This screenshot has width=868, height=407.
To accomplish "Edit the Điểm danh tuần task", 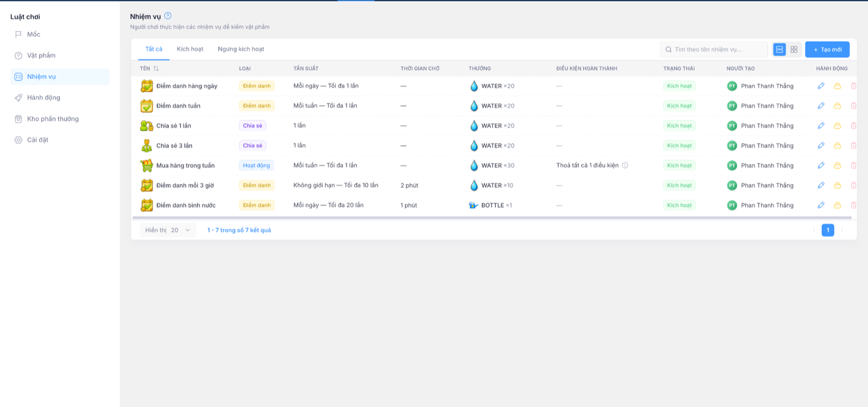I will click(x=821, y=106).
